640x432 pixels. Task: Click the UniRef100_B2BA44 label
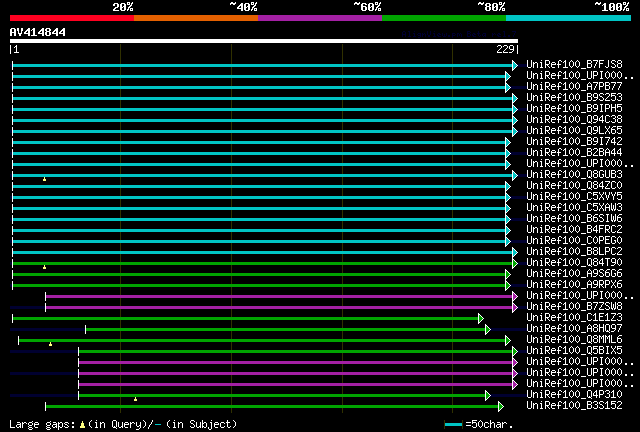[x=574, y=152]
